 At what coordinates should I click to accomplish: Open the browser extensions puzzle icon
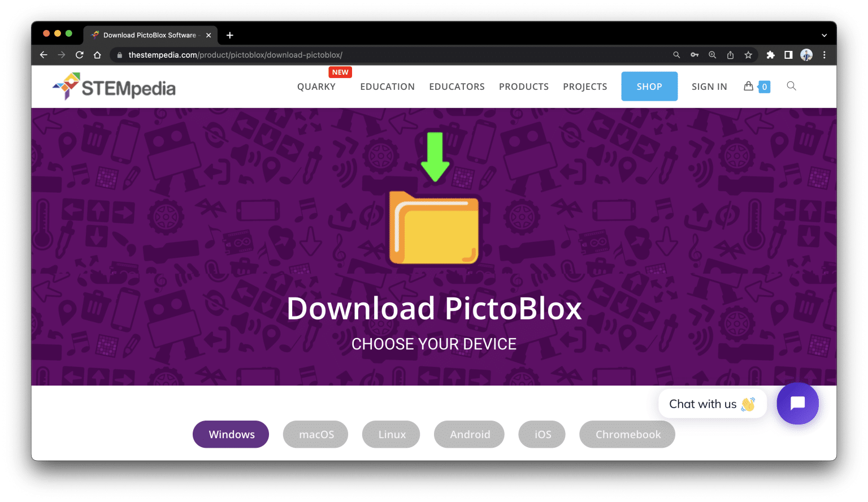point(771,55)
